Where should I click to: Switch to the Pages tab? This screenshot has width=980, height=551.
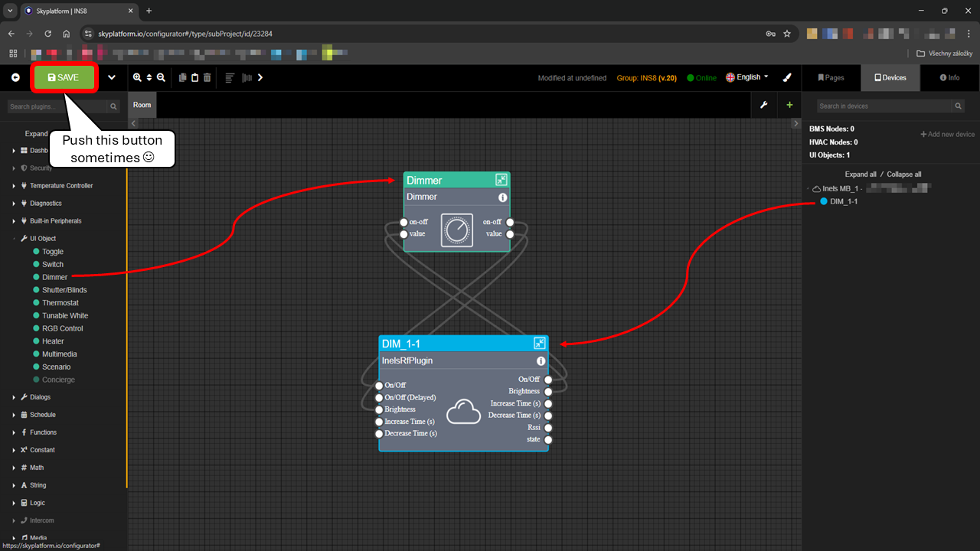(831, 77)
